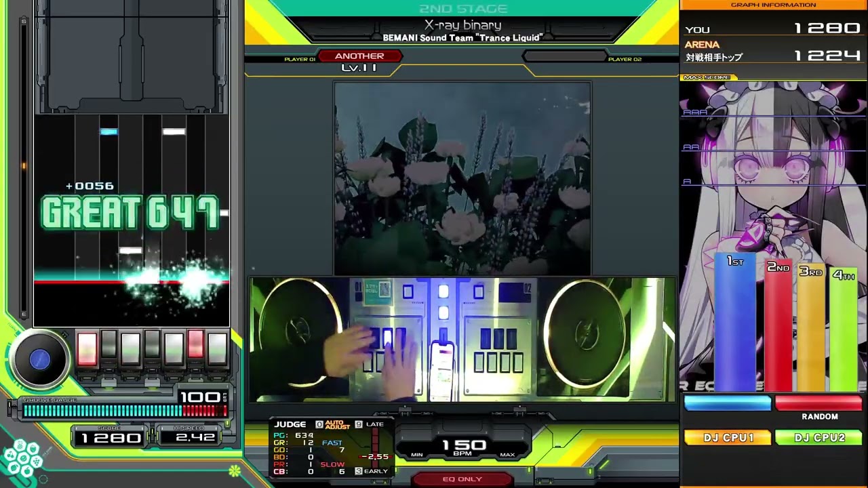Click the JUDGE panel heading
Screen dimensions: 868x488
click(x=290, y=424)
